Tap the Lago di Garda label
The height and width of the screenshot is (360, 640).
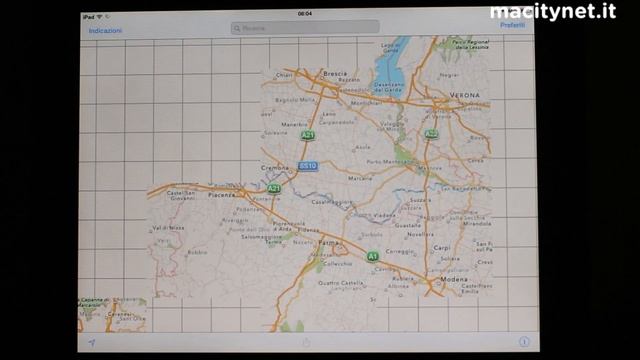point(390,48)
